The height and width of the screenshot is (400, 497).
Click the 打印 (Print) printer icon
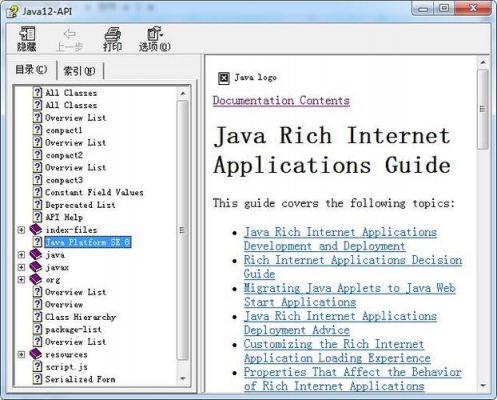tap(113, 34)
